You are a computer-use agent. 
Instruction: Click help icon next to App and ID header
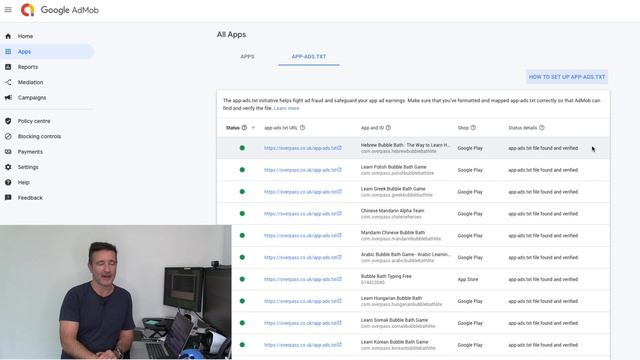(388, 128)
